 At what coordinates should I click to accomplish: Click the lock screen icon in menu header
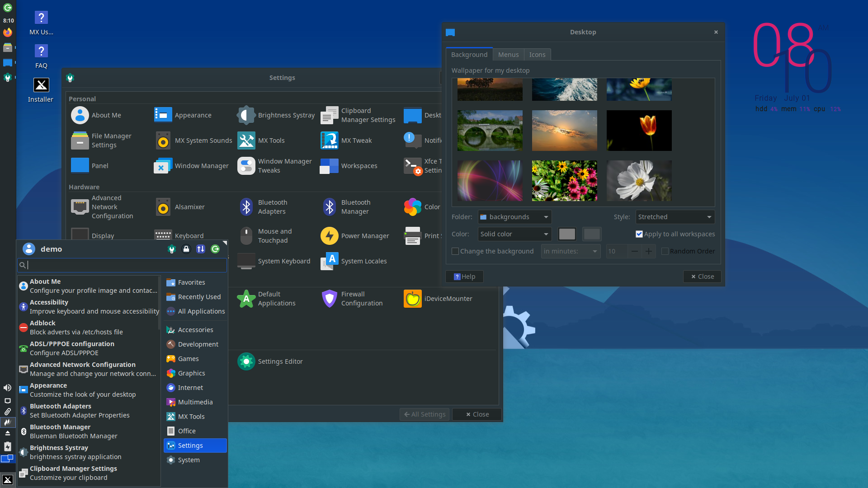(x=186, y=249)
